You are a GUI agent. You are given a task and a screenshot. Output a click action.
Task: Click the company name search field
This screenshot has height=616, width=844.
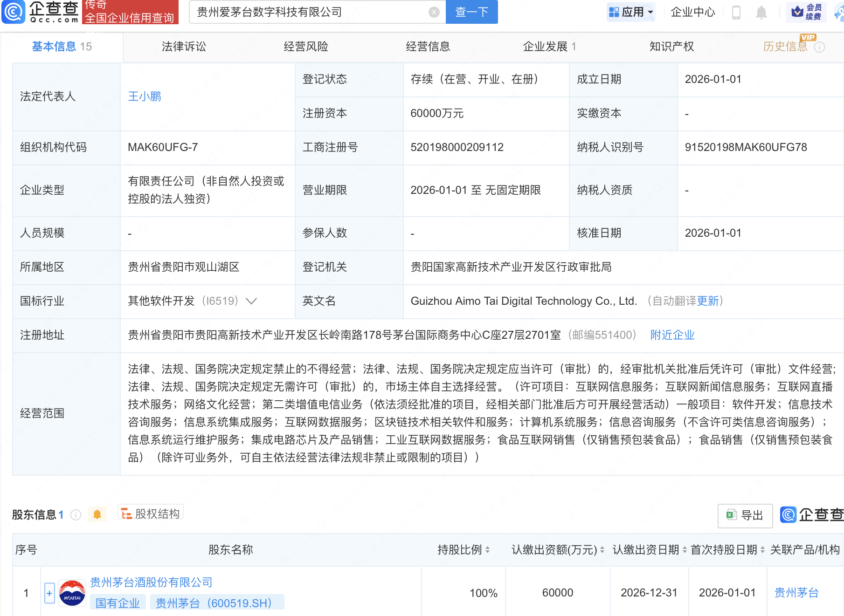click(x=308, y=12)
